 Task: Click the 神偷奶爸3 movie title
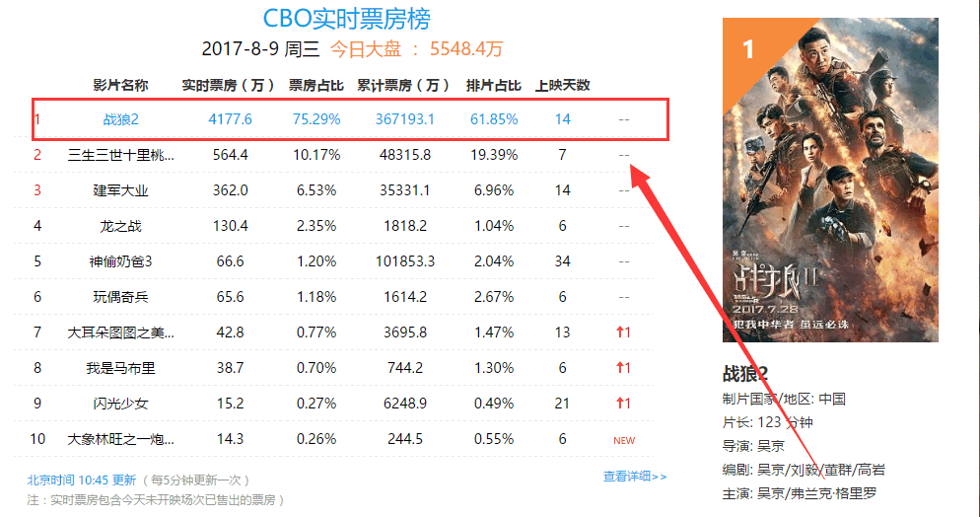pyautogui.click(x=120, y=261)
